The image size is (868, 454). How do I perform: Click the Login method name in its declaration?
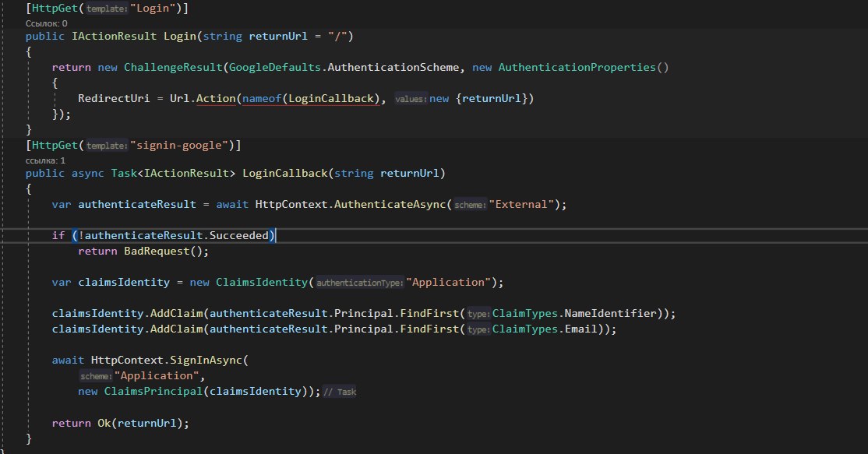click(179, 37)
